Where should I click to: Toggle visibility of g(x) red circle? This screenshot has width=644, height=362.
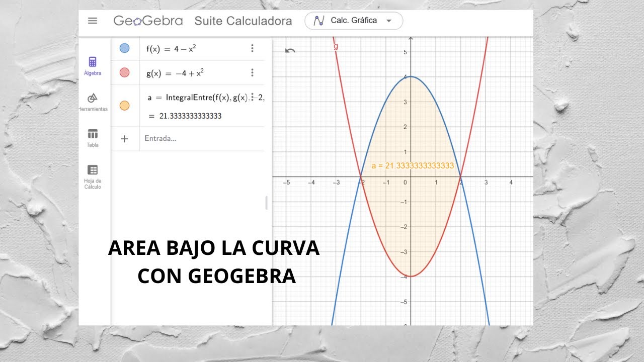[x=125, y=73]
